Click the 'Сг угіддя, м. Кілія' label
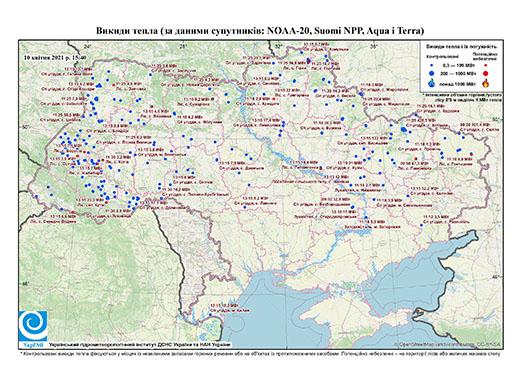The height and width of the screenshot is (368, 520). point(229,310)
